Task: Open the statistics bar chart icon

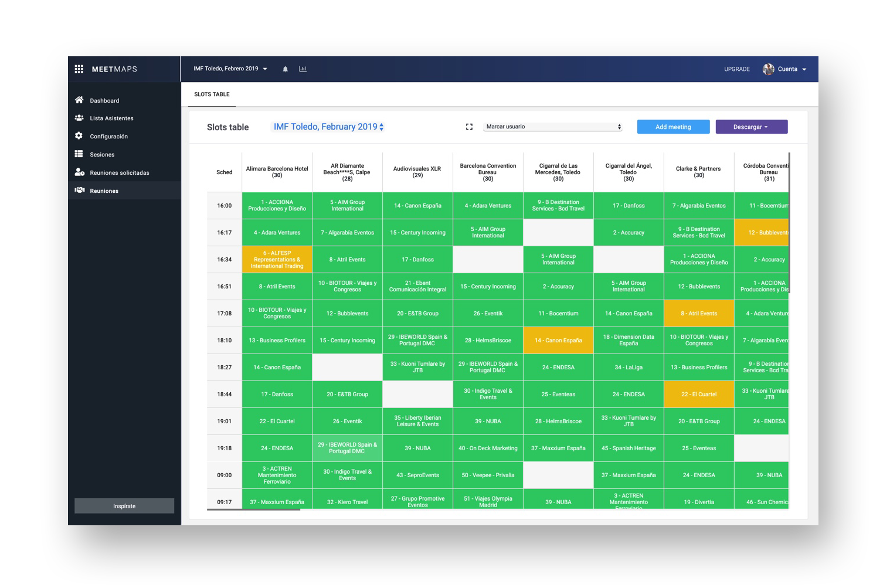Action: [303, 69]
